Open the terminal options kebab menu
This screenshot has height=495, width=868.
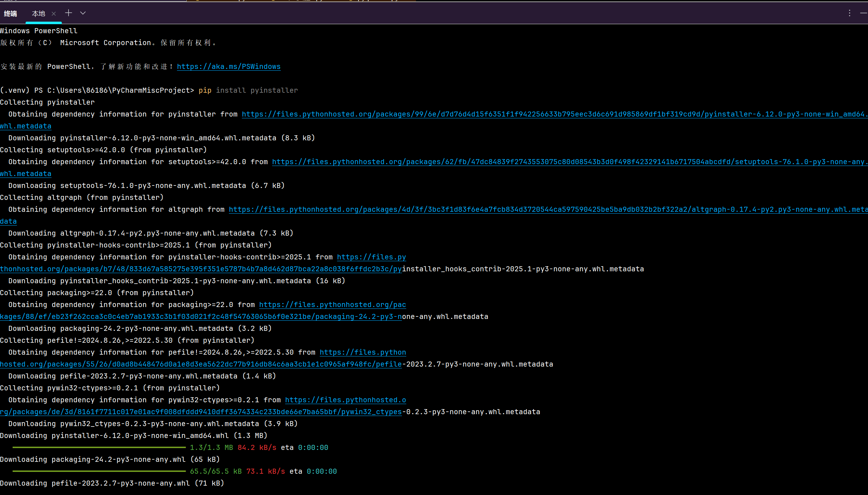tap(850, 13)
